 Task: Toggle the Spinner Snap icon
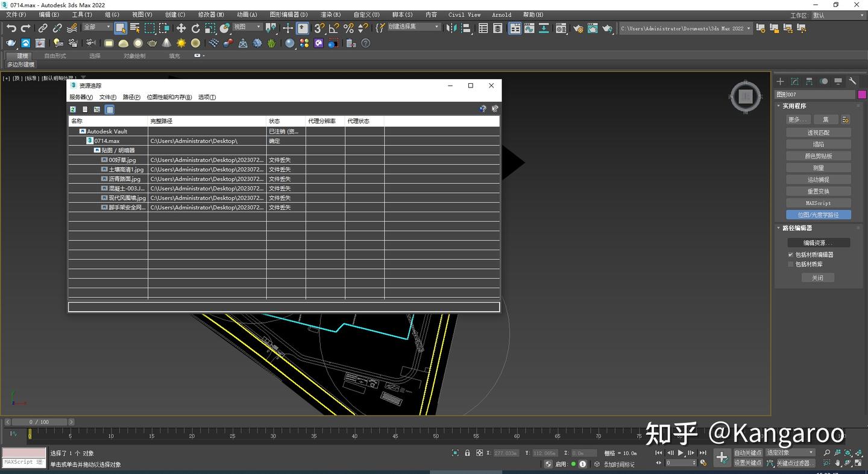tap(363, 28)
